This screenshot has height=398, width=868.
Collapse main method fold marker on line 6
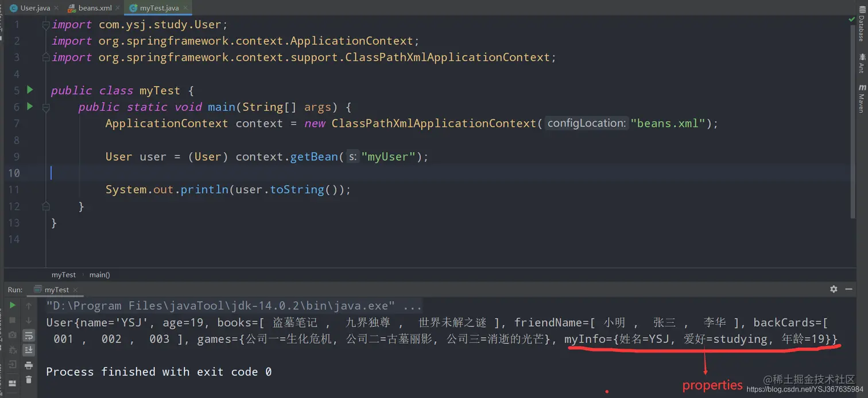[x=46, y=107]
